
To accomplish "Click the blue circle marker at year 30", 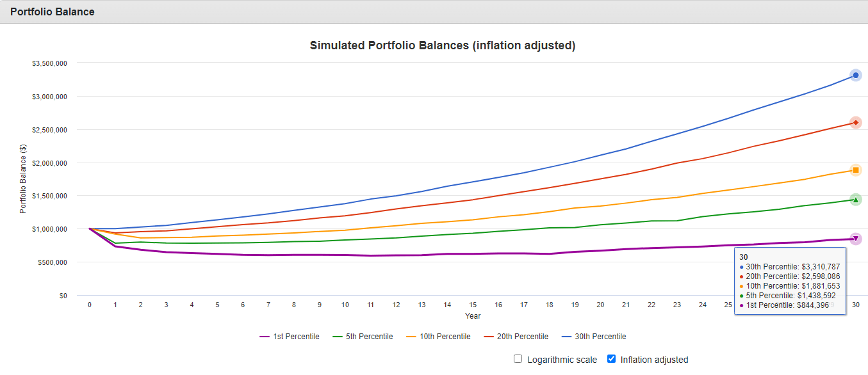I will [x=855, y=76].
